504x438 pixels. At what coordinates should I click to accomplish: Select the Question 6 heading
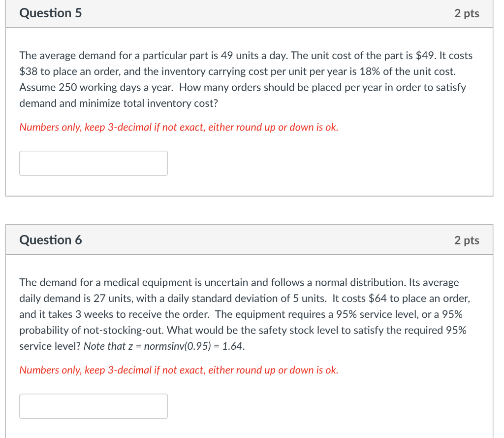[50, 240]
